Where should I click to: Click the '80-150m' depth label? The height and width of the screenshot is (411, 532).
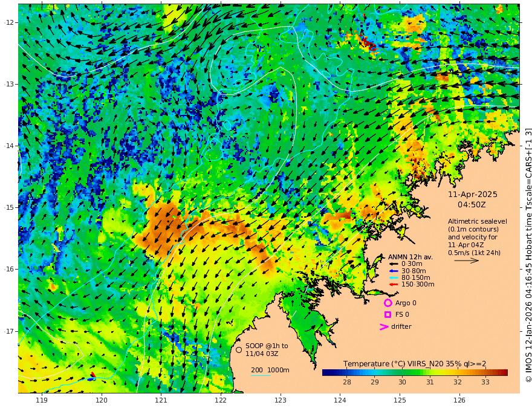(416, 278)
